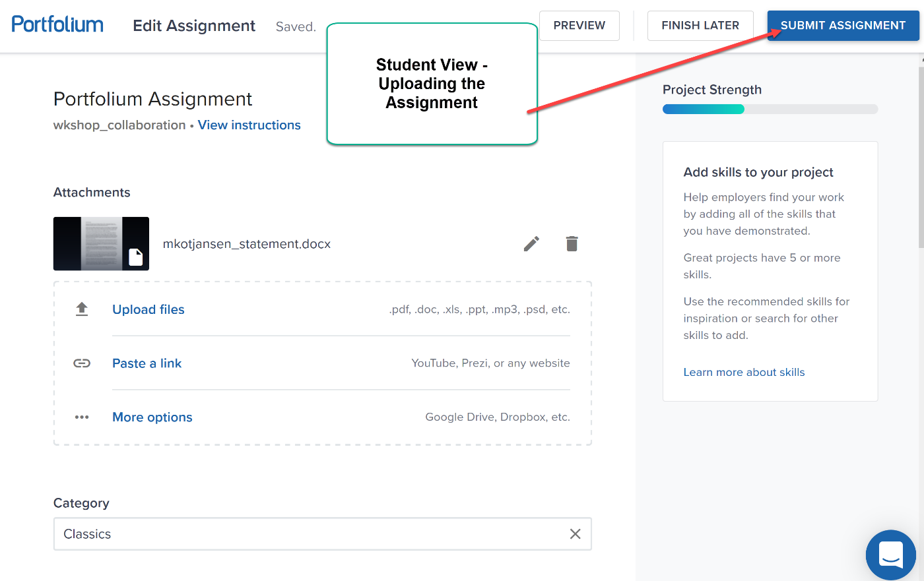The height and width of the screenshot is (581, 924).
Task: Open the Preview of the assignment
Action: point(579,26)
